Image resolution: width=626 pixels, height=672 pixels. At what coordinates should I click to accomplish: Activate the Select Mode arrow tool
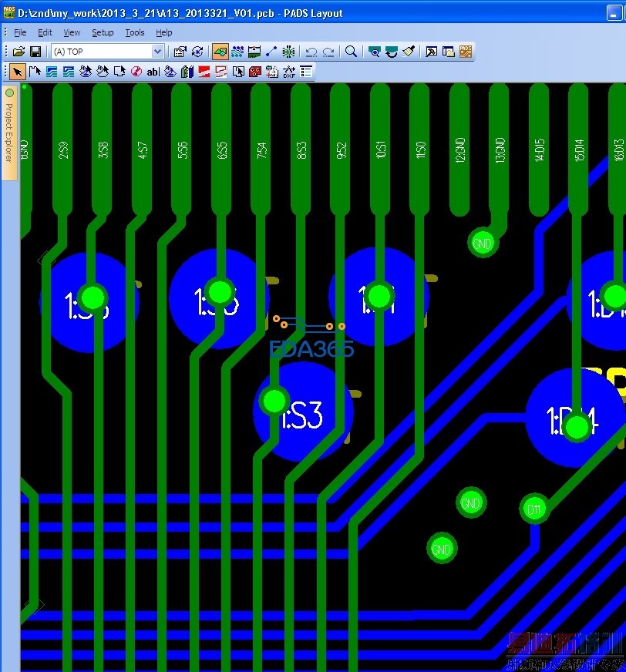coord(17,72)
